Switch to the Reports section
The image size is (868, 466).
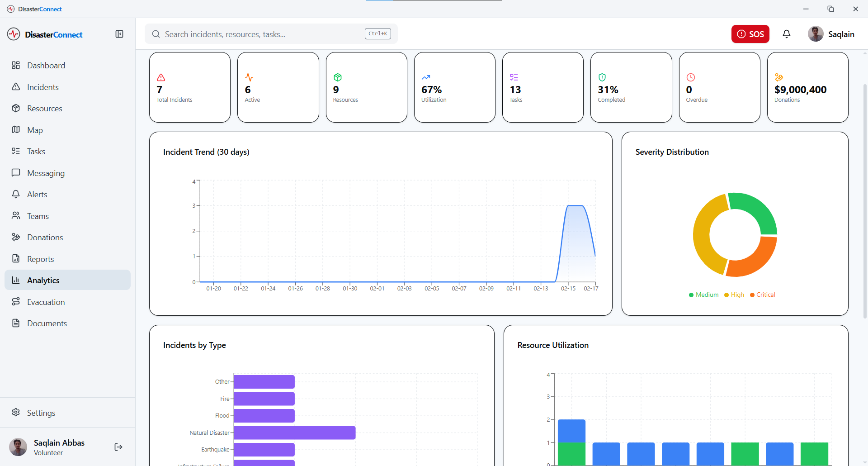[40, 258]
